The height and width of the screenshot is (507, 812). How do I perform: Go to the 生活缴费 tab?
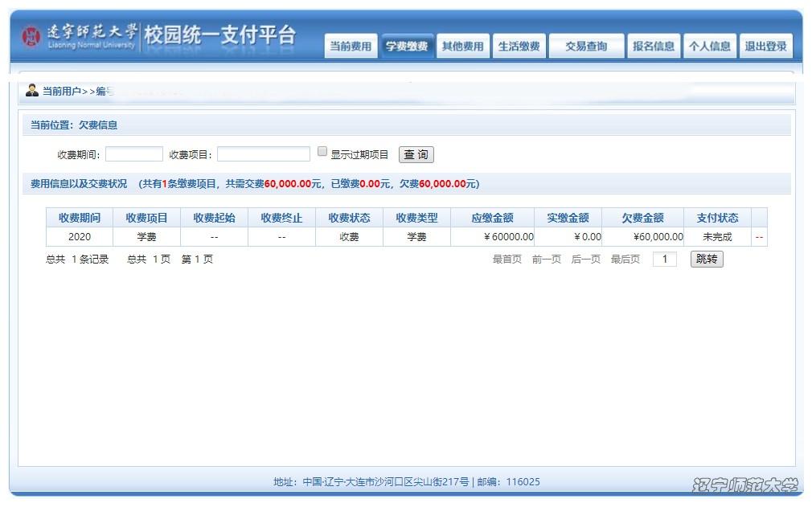[x=519, y=47]
